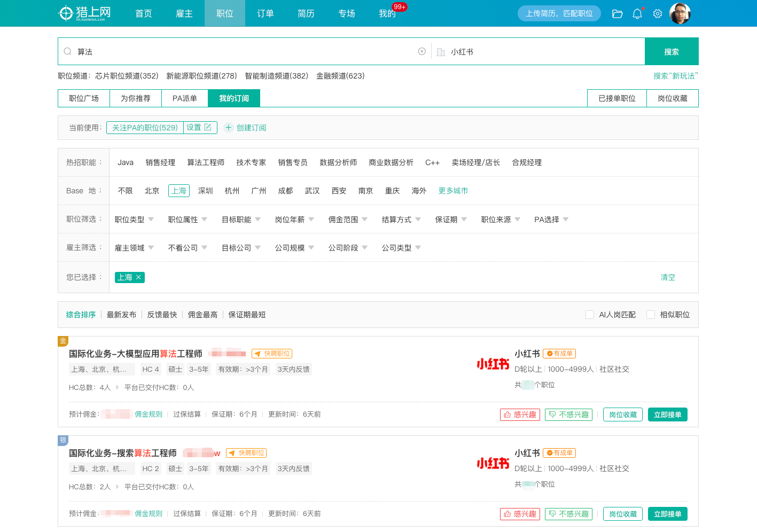Click user avatar in top right

pyautogui.click(x=680, y=13)
